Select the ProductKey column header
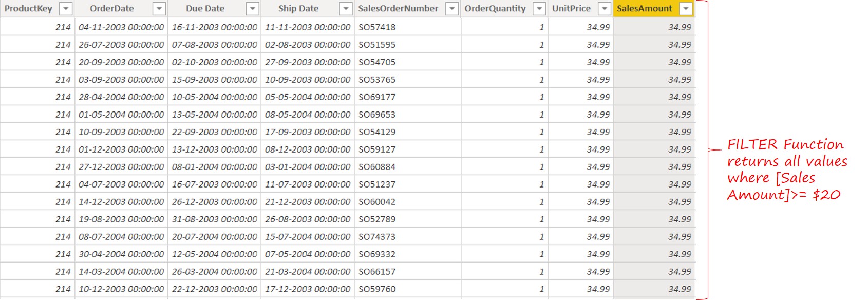The height and width of the screenshot is (300, 868). coord(37,9)
